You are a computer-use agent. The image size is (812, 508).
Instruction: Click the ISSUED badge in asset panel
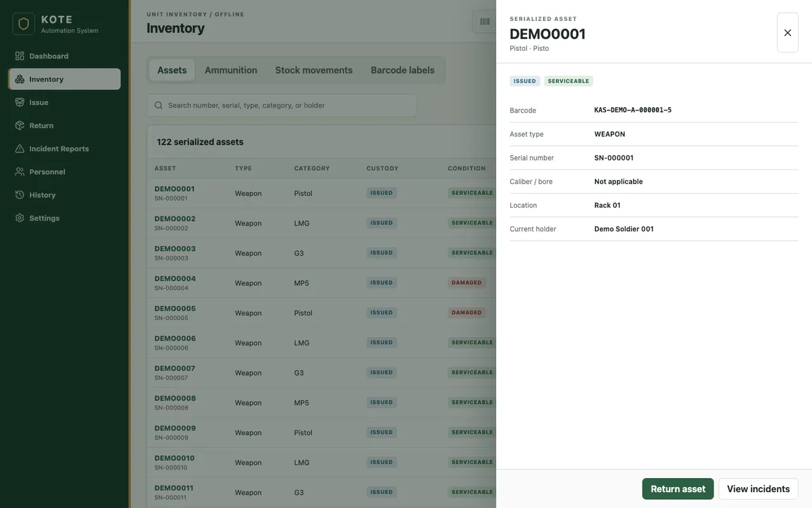pyautogui.click(x=525, y=81)
